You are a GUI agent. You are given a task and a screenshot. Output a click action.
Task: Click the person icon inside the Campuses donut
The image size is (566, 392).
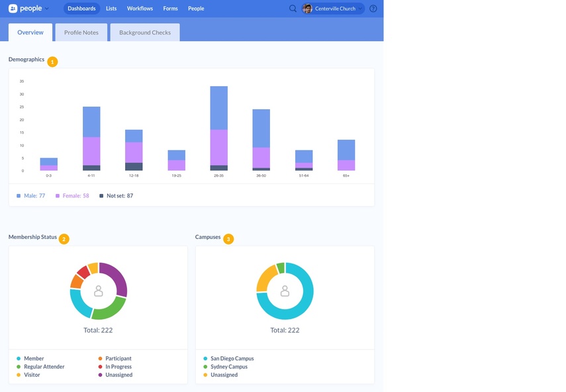pos(285,289)
